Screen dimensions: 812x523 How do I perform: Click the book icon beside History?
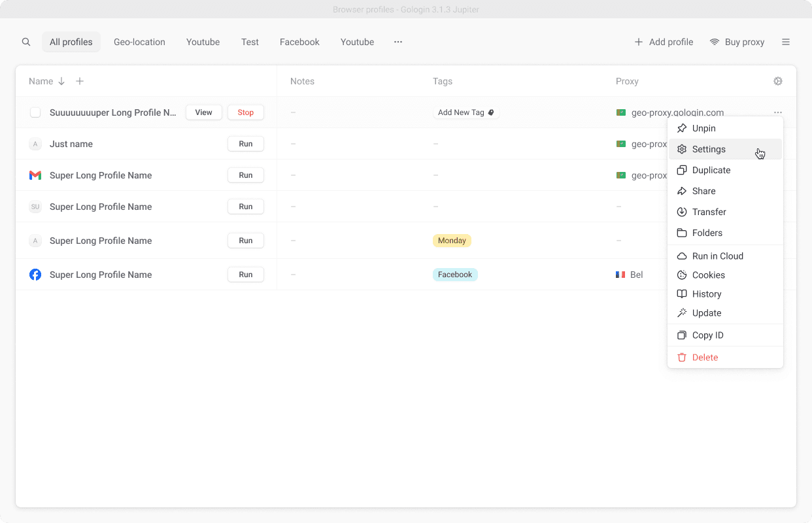click(682, 294)
